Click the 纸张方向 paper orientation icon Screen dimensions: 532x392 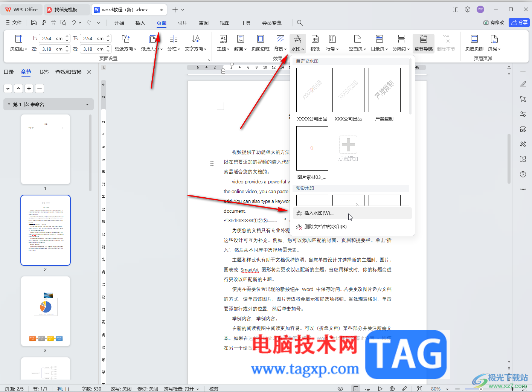click(x=125, y=39)
